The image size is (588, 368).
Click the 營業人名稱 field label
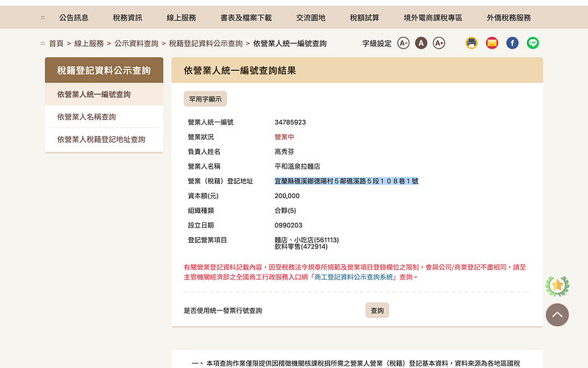click(204, 166)
